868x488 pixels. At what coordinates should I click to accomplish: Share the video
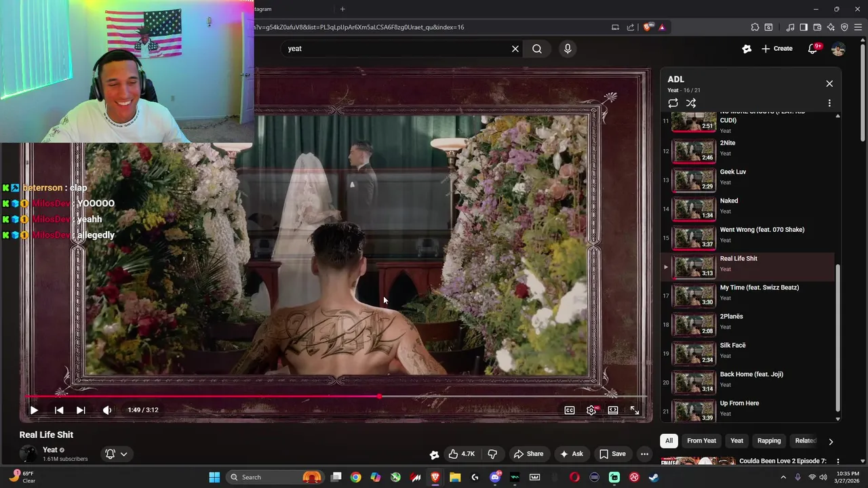pyautogui.click(x=528, y=454)
